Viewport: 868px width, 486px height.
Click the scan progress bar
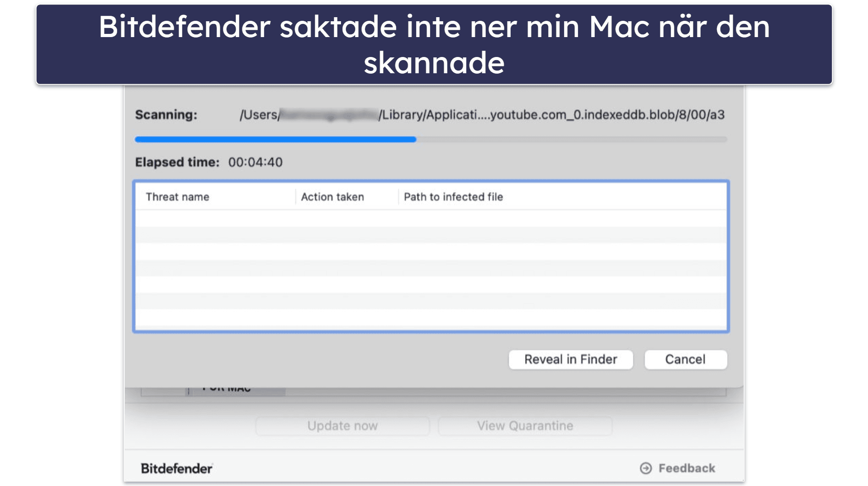[x=431, y=140]
